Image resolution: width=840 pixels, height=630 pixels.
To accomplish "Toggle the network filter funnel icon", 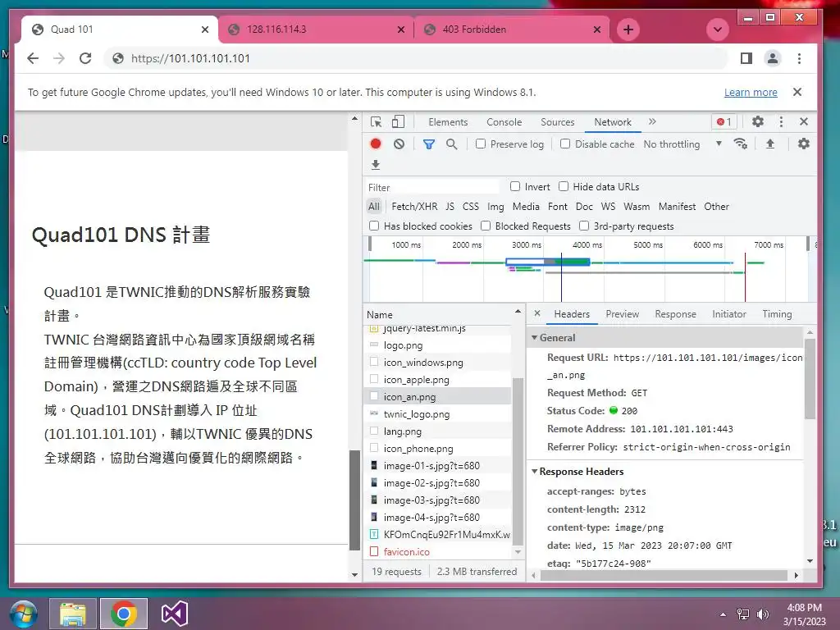I will click(x=428, y=144).
